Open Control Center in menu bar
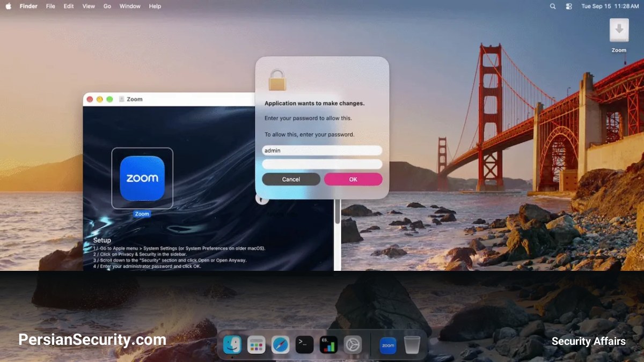This screenshot has height=362, width=644. [x=569, y=6]
